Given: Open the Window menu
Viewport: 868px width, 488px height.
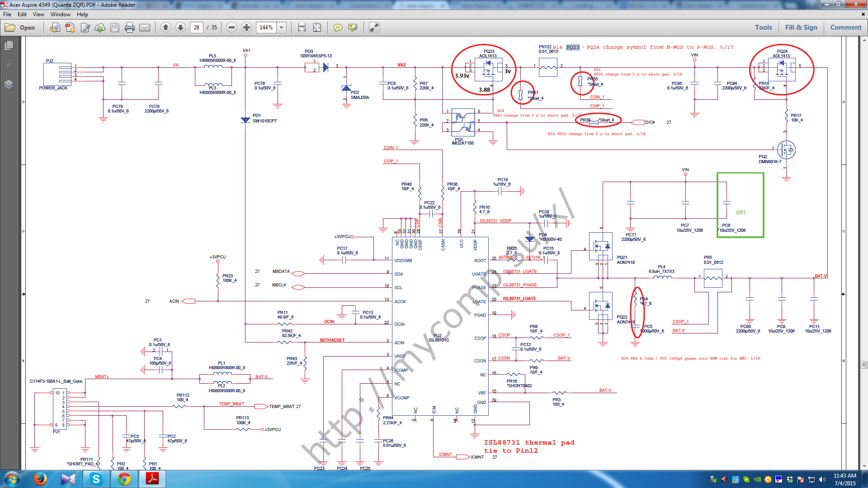Looking at the screenshot, I should click(x=60, y=14).
